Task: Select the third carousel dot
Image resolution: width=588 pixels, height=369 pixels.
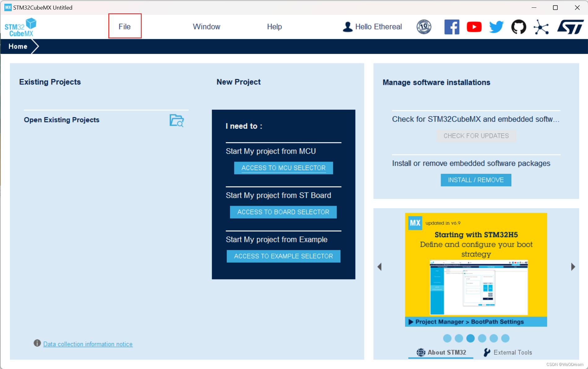Action: [470, 338]
